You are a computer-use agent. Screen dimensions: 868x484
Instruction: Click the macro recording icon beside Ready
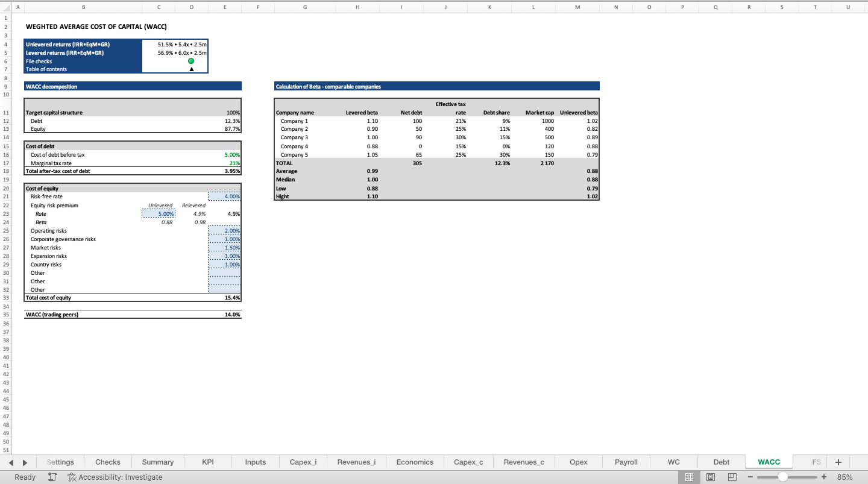(52, 477)
